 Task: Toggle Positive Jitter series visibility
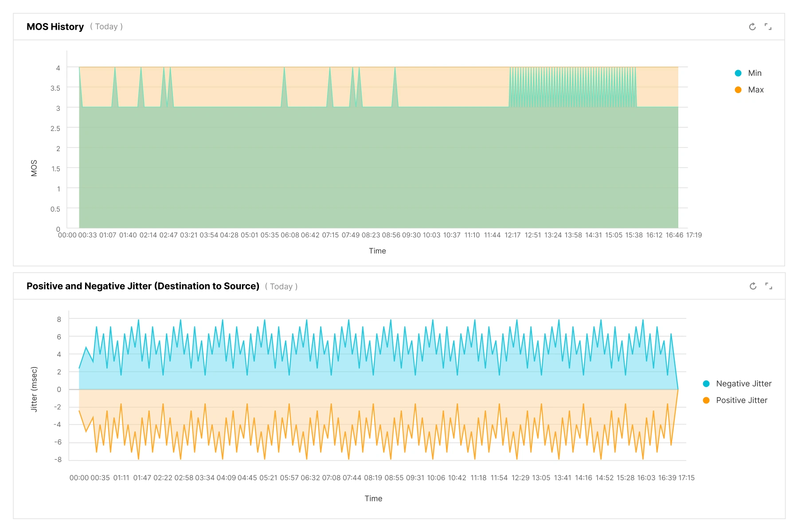click(735, 400)
